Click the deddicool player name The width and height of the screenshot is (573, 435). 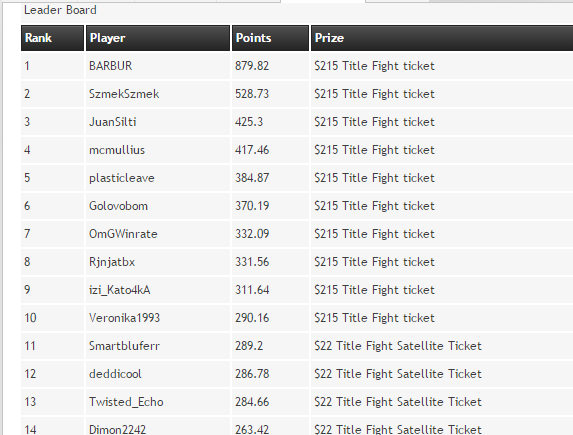pyautogui.click(x=115, y=374)
